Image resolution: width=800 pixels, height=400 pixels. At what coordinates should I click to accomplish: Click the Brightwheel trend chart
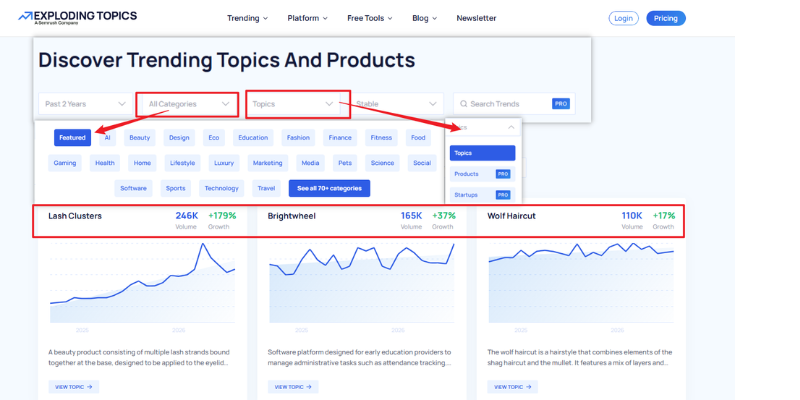click(362, 283)
